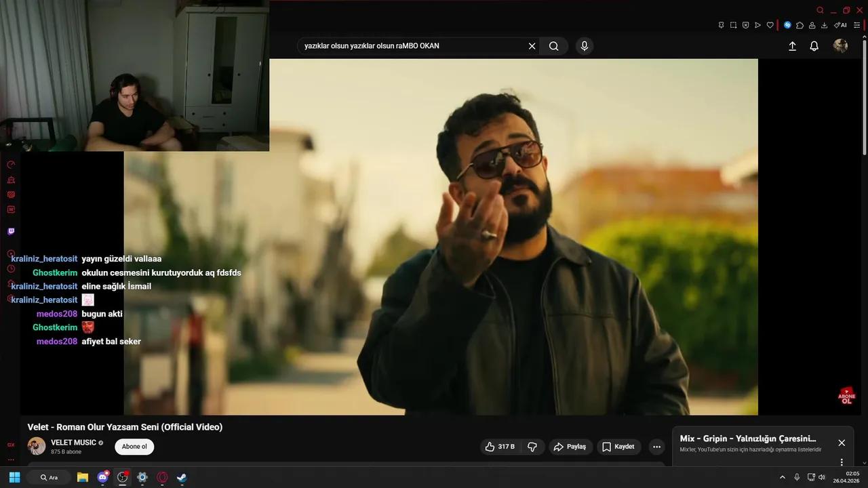The width and height of the screenshot is (868, 488).
Task: Open the extensions cube icon
Action: (x=800, y=25)
